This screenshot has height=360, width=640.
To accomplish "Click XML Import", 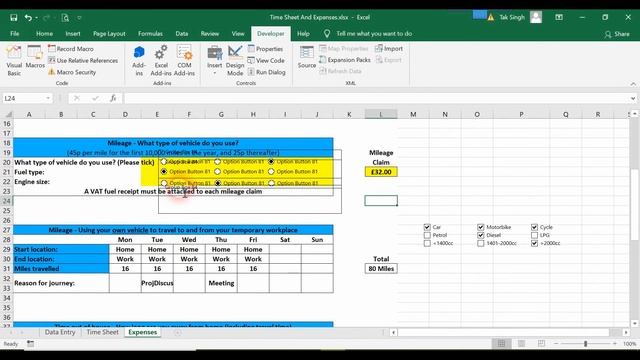I will (389, 49).
